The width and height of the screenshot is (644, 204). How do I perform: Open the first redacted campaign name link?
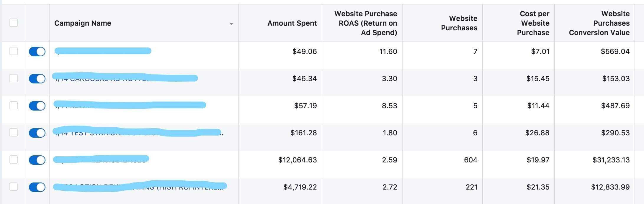103,51
